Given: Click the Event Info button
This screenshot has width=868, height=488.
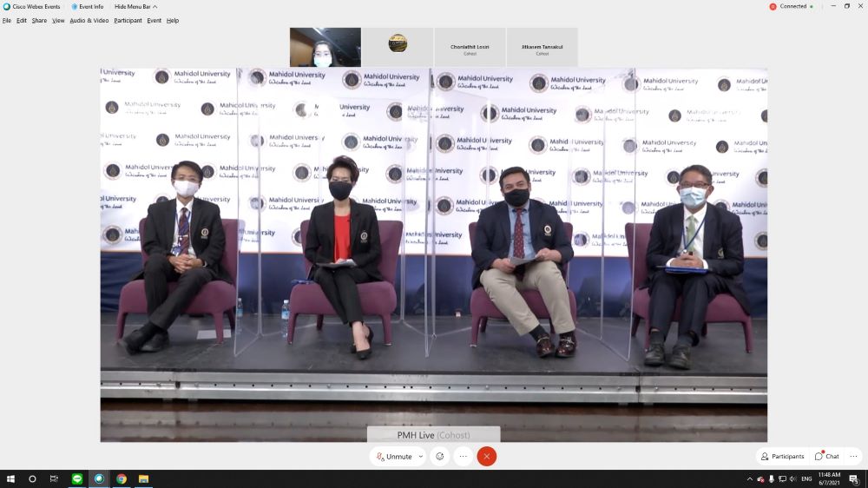Looking at the screenshot, I should [x=88, y=6].
